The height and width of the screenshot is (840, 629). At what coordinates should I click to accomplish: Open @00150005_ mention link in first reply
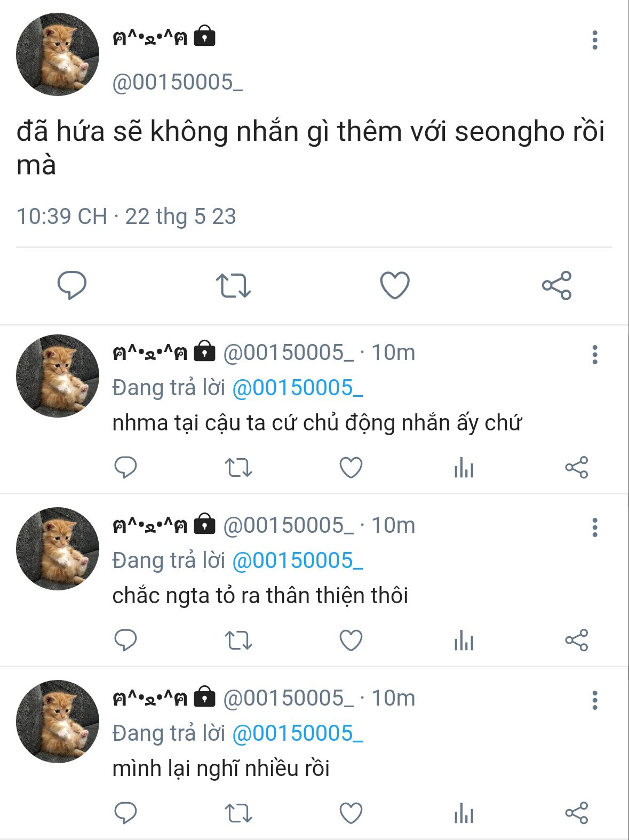pos(298,388)
